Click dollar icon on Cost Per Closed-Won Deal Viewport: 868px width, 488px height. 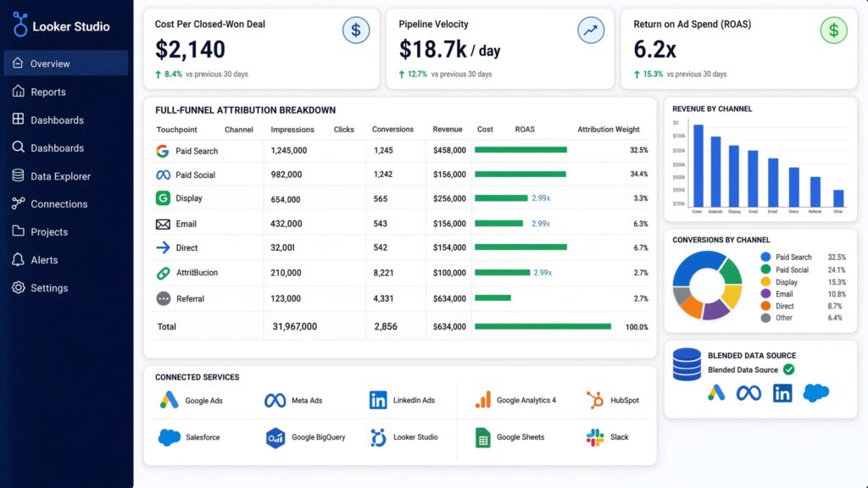point(356,30)
